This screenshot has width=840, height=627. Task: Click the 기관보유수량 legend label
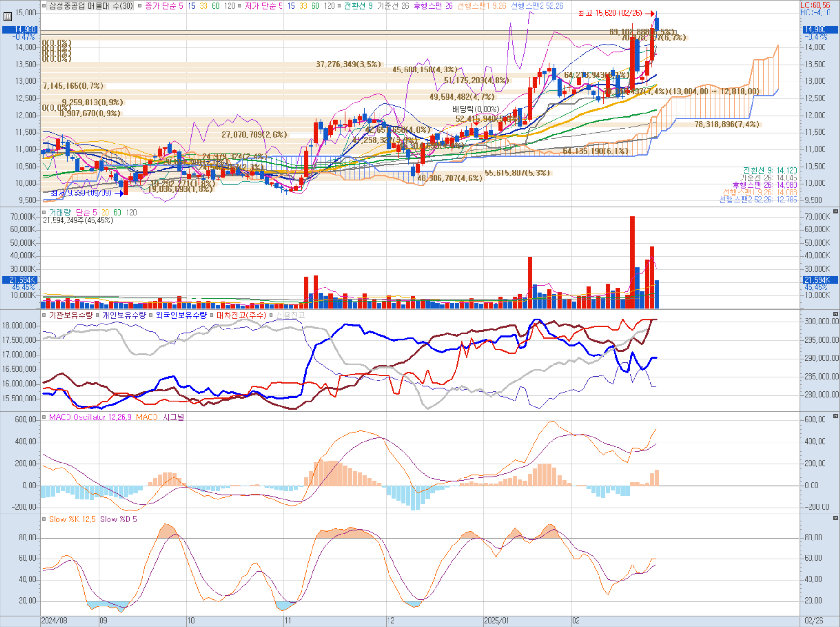point(71,315)
